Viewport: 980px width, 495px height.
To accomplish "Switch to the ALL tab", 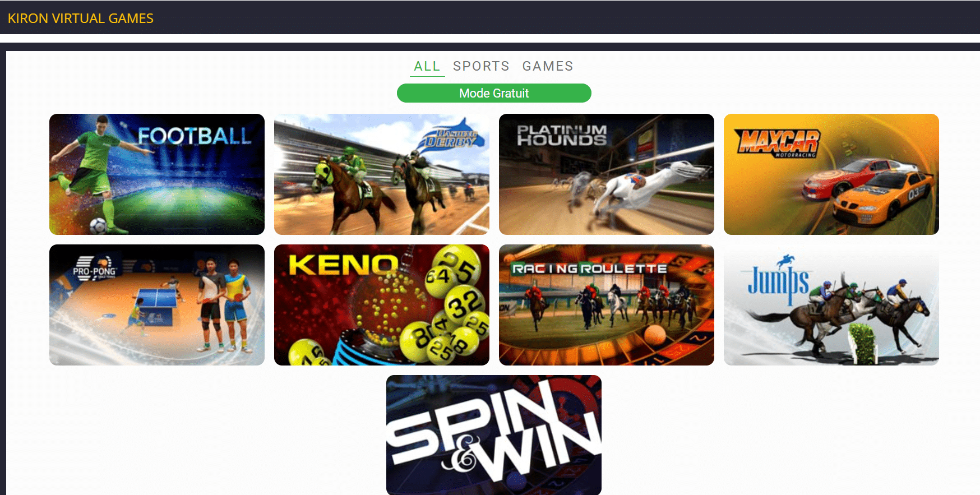I will click(427, 66).
